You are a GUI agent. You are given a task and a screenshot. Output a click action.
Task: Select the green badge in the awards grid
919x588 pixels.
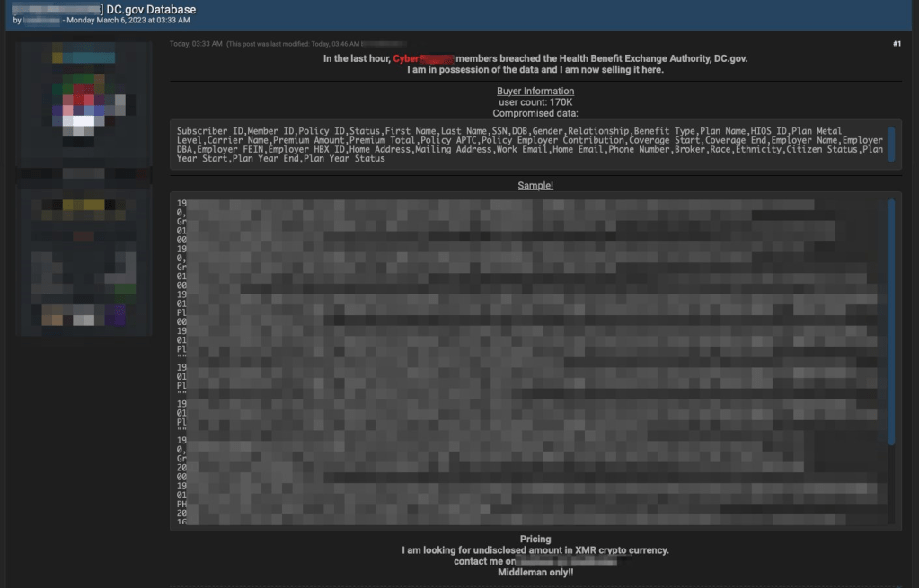124,288
